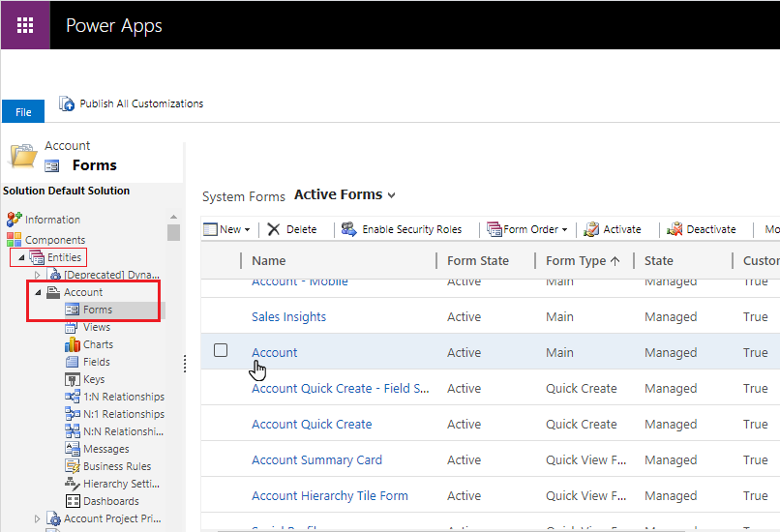Select Messages tree item
This screenshot has width=780, height=532.
click(105, 449)
